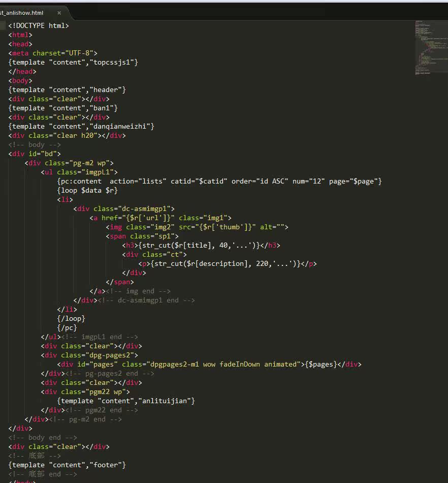This screenshot has width=448, height=483.
Task: Click the opening <body> tag line
Action: point(20,81)
